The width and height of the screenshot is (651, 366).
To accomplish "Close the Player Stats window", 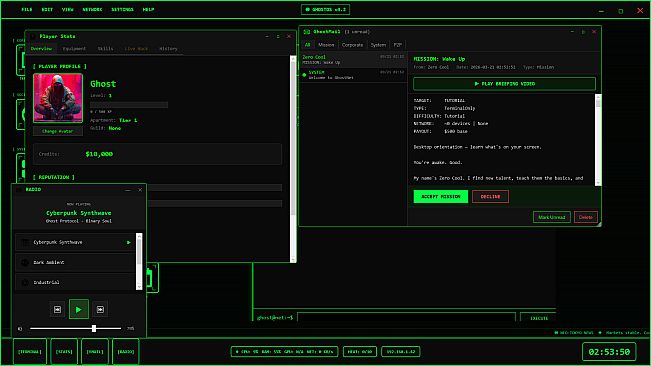I will [x=289, y=37].
